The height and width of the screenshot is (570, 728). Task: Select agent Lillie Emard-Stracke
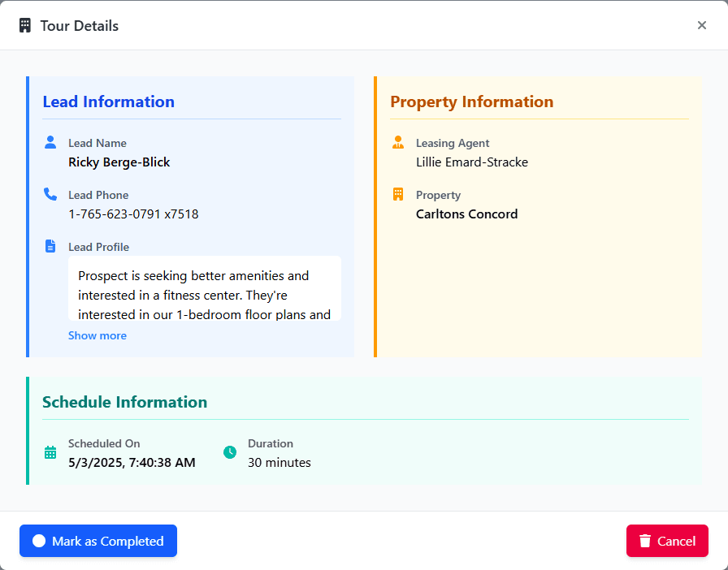coord(472,162)
